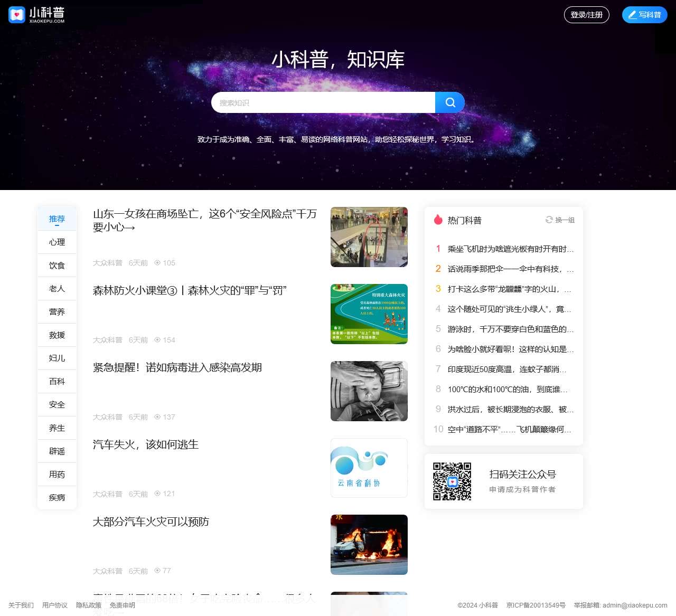The height and width of the screenshot is (616, 676).
Task: Click the flame icon beside 热门科普
Action: [x=437, y=220]
